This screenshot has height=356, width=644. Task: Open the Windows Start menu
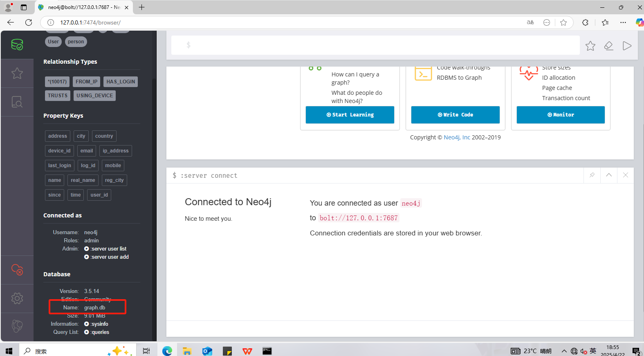click(x=9, y=351)
